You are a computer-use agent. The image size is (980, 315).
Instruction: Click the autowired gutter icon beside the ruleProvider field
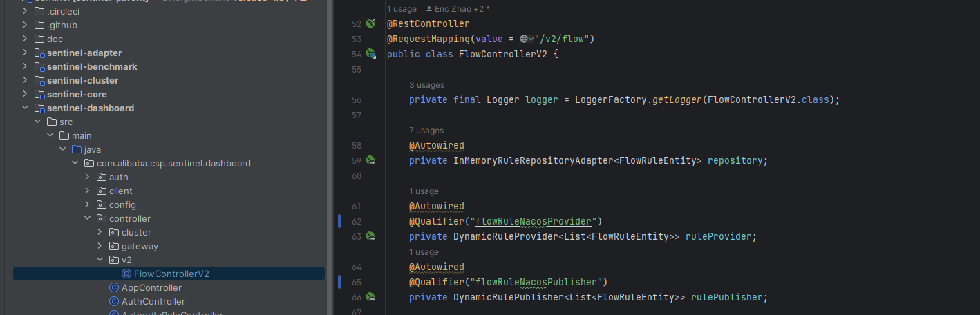pos(370,236)
